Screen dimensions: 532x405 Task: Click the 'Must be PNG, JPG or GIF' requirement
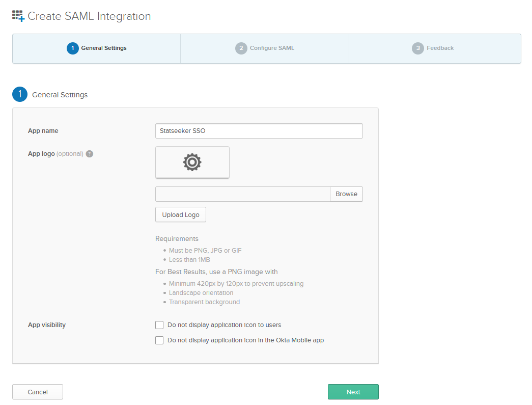[x=205, y=251]
